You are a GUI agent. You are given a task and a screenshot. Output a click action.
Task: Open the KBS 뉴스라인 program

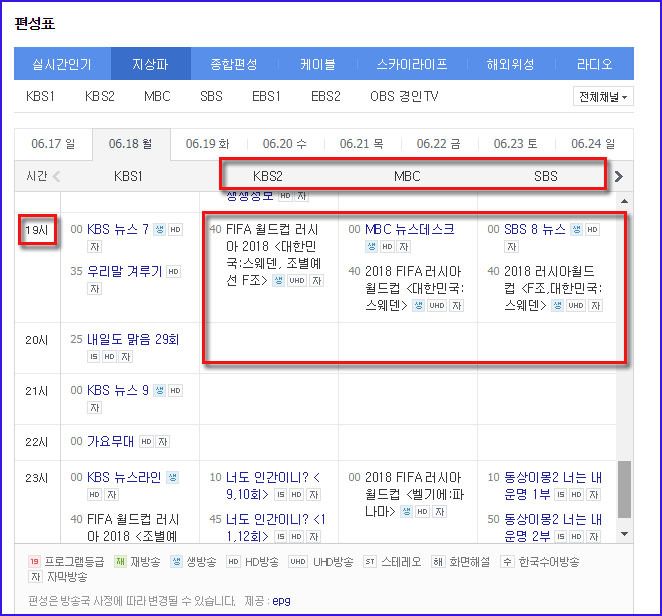click(x=124, y=478)
